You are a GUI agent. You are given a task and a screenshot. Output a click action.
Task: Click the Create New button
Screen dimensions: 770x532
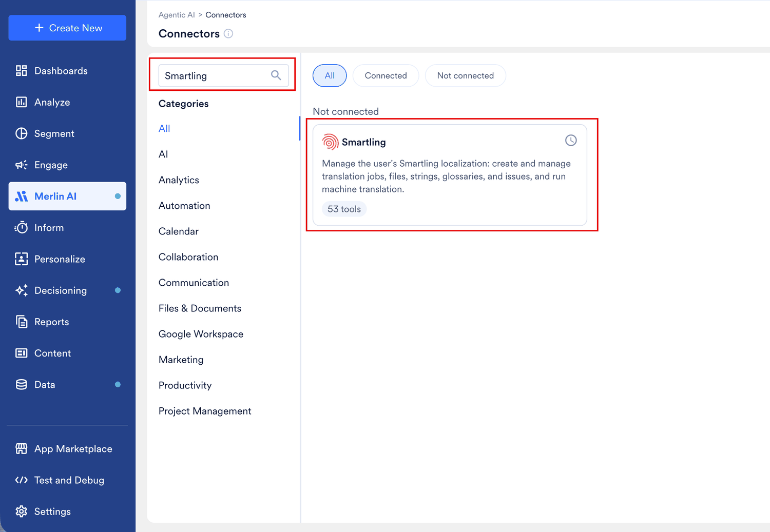[67, 28]
